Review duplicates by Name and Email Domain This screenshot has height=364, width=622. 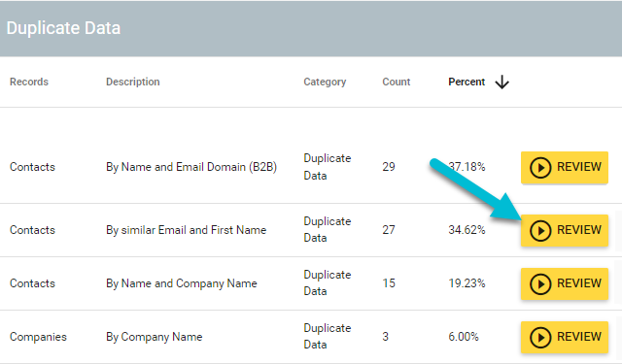(565, 168)
